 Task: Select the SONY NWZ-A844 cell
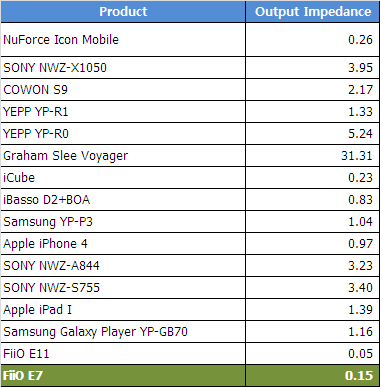click(x=123, y=266)
